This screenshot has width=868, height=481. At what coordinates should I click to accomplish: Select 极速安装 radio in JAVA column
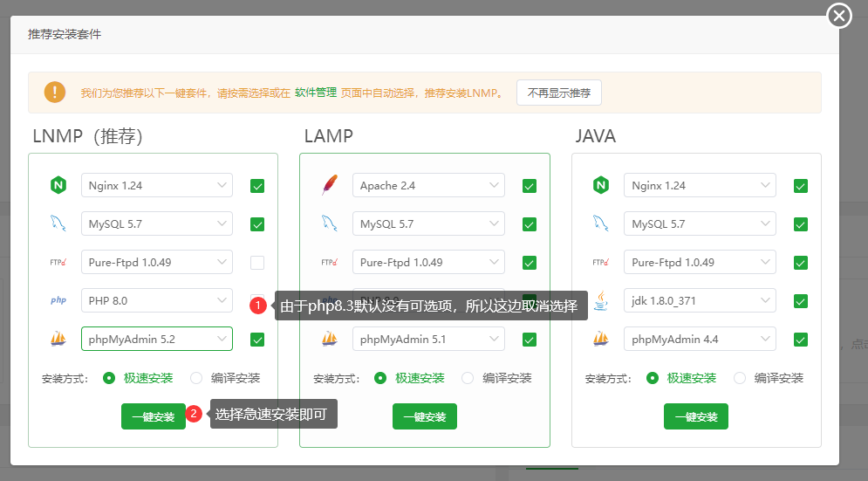[x=653, y=378]
